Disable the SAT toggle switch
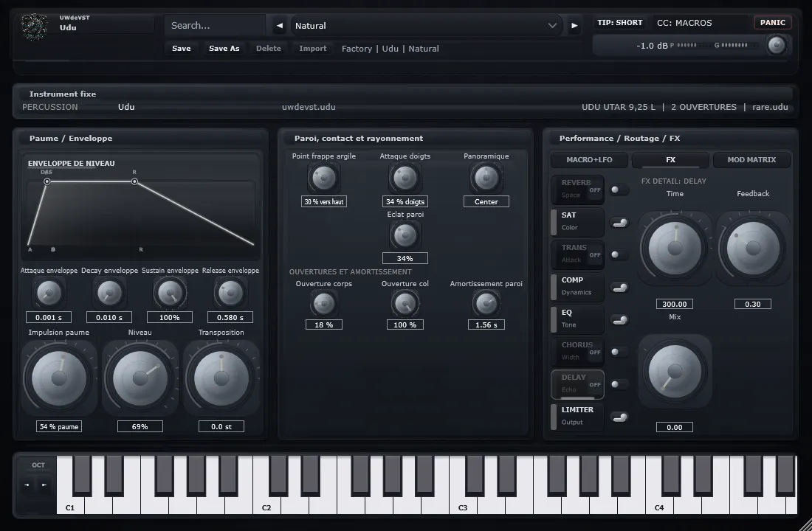 [x=619, y=223]
